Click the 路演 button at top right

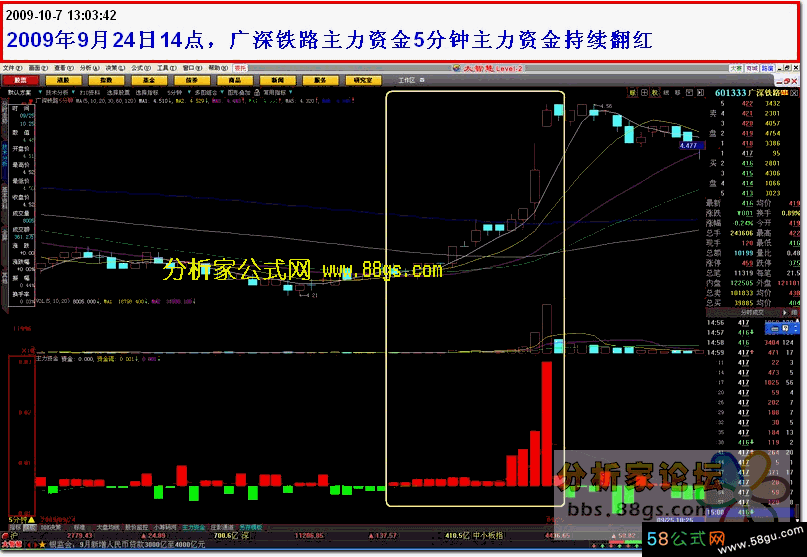pos(767,68)
